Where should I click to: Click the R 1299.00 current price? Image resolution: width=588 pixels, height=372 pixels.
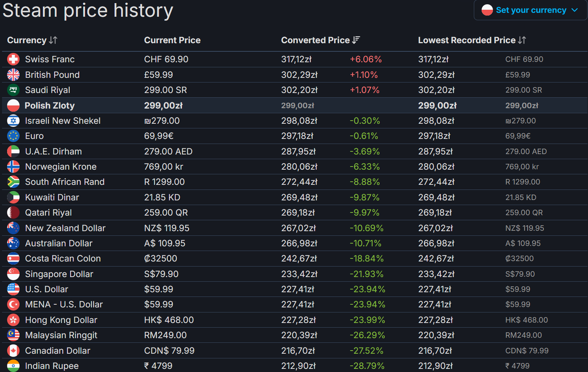pyautogui.click(x=164, y=182)
